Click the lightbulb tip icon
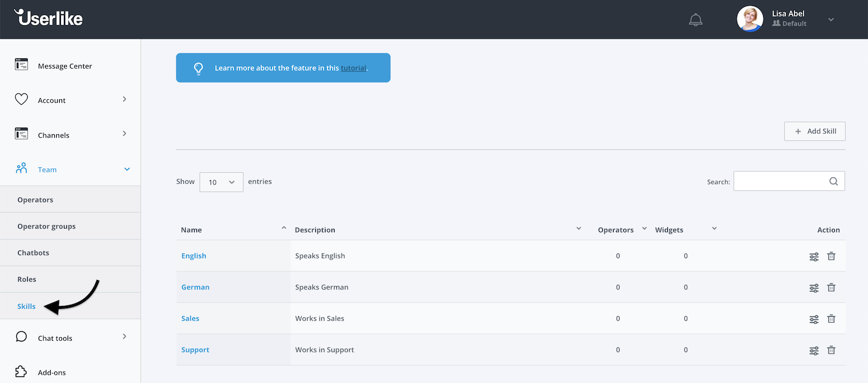Viewport: 868px width, 383px height. pos(198,68)
